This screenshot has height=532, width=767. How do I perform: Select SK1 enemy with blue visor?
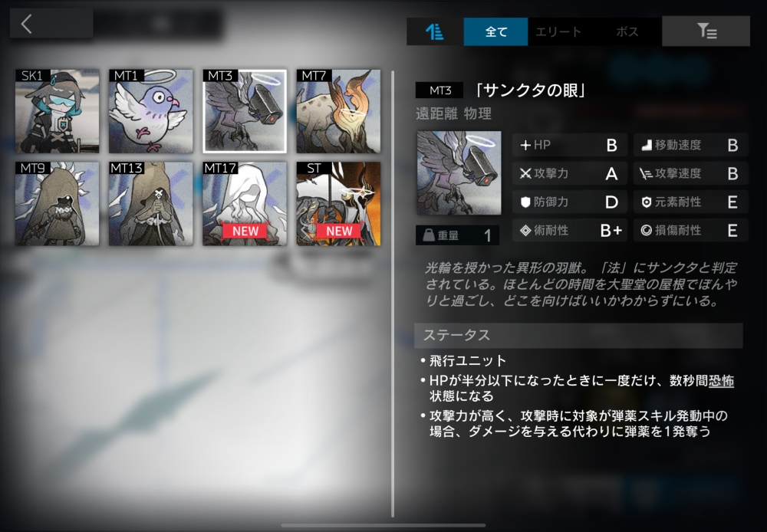click(x=58, y=111)
